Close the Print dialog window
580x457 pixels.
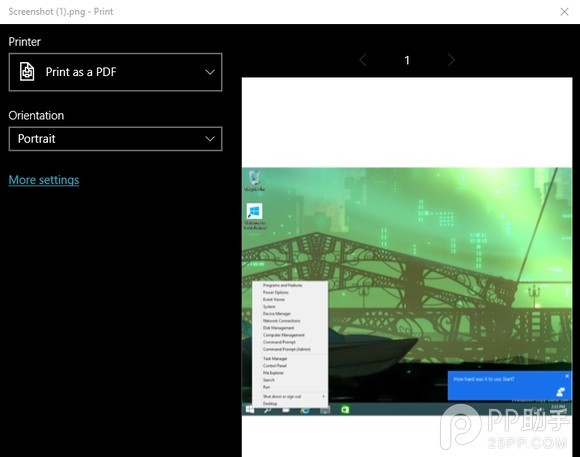564,12
